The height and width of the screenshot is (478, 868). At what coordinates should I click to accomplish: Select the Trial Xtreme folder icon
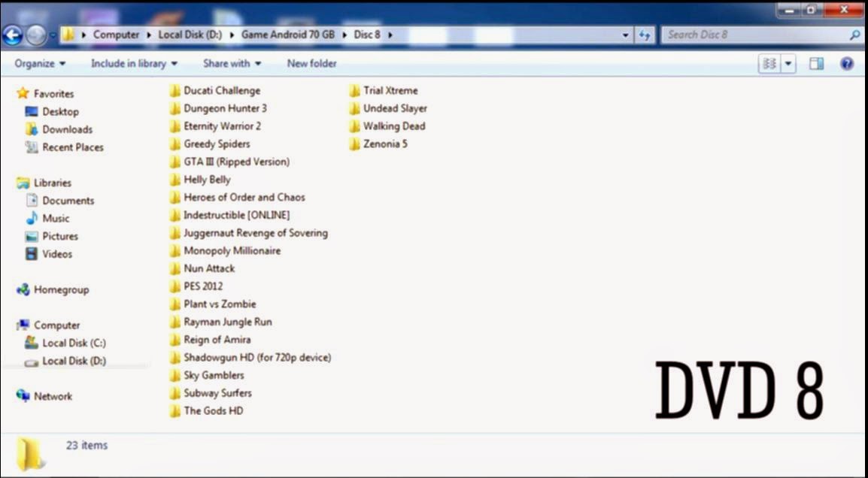click(x=355, y=91)
